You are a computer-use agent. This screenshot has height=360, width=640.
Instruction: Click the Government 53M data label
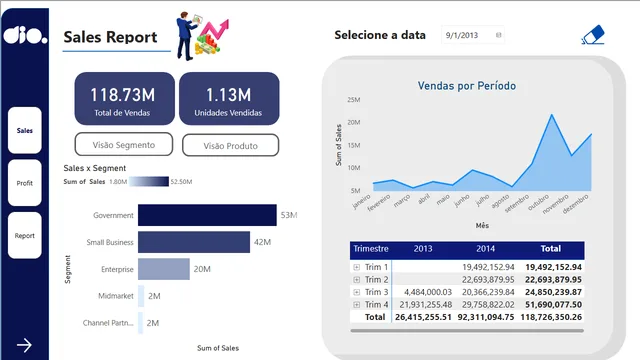(289, 215)
